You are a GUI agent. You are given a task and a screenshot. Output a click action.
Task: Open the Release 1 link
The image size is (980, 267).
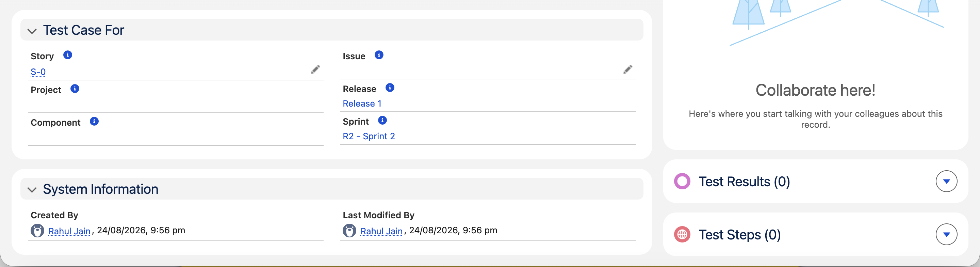tap(362, 104)
